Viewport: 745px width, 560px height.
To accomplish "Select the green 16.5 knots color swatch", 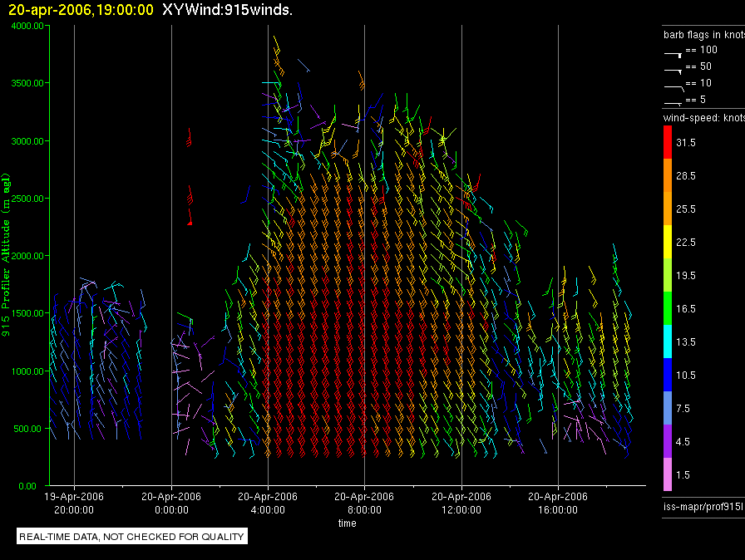I will (x=668, y=308).
